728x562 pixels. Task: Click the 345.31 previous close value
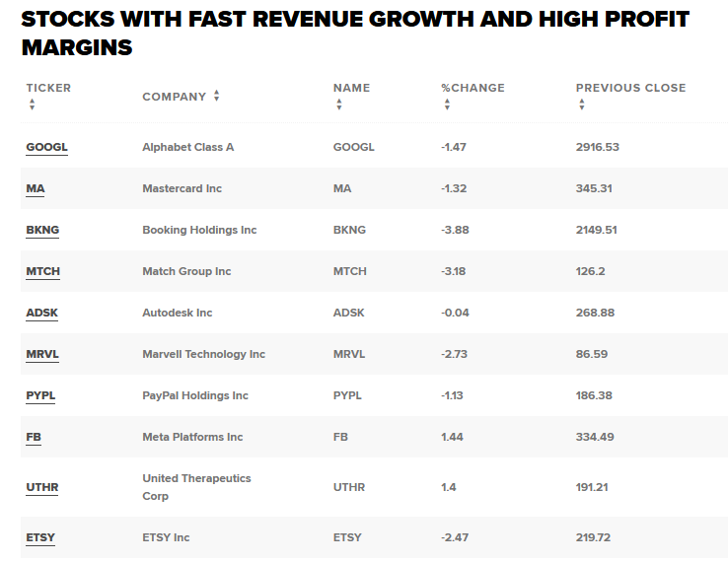594,188
